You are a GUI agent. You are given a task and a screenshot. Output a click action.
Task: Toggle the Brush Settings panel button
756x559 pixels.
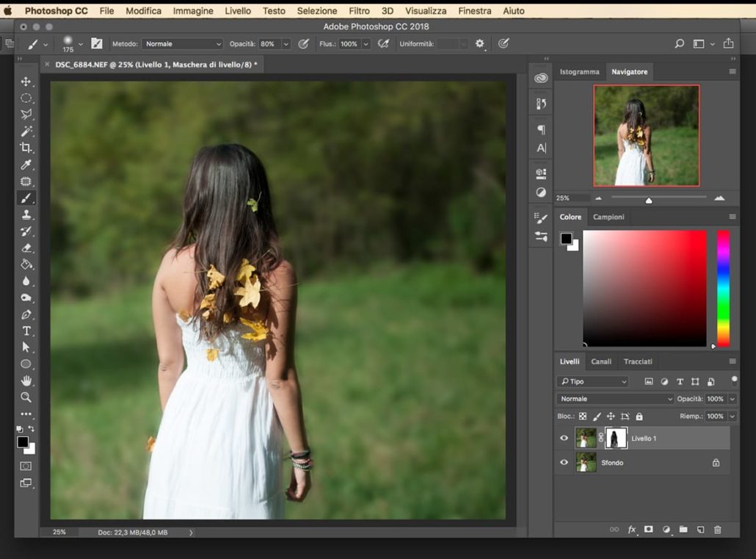(96, 43)
